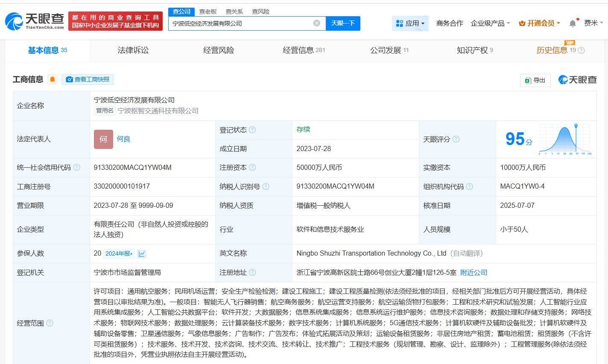Switch to the 经营风险 tab
The image size is (608, 364).
(x=219, y=50)
